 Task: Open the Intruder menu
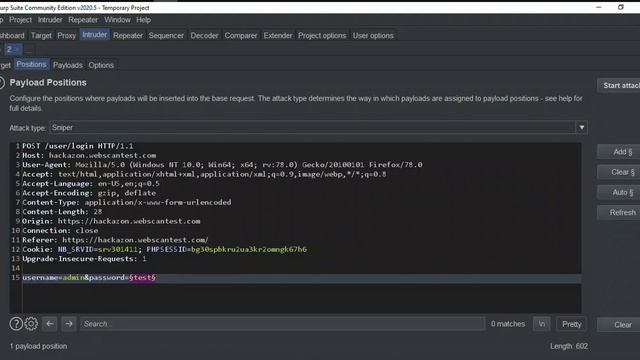tap(50, 20)
